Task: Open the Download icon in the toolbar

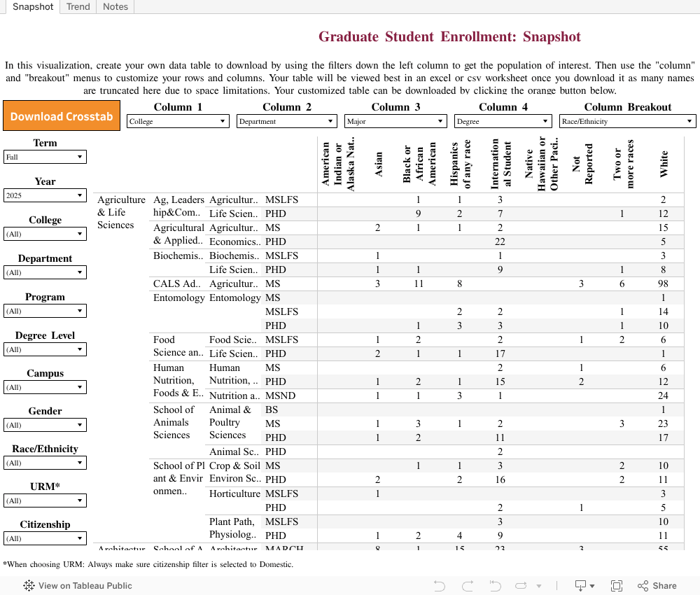Action: pyautogui.click(x=580, y=586)
